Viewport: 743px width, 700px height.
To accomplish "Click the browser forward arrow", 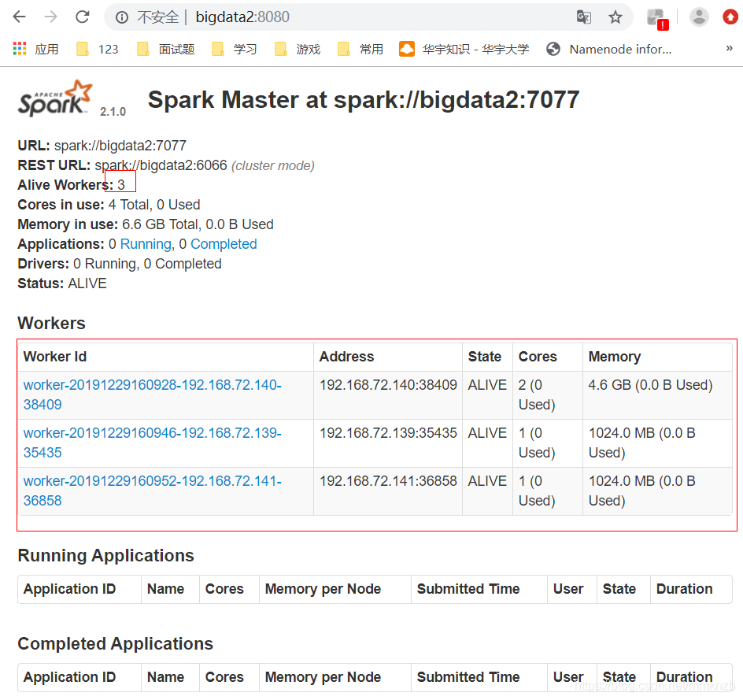I will (x=50, y=17).
